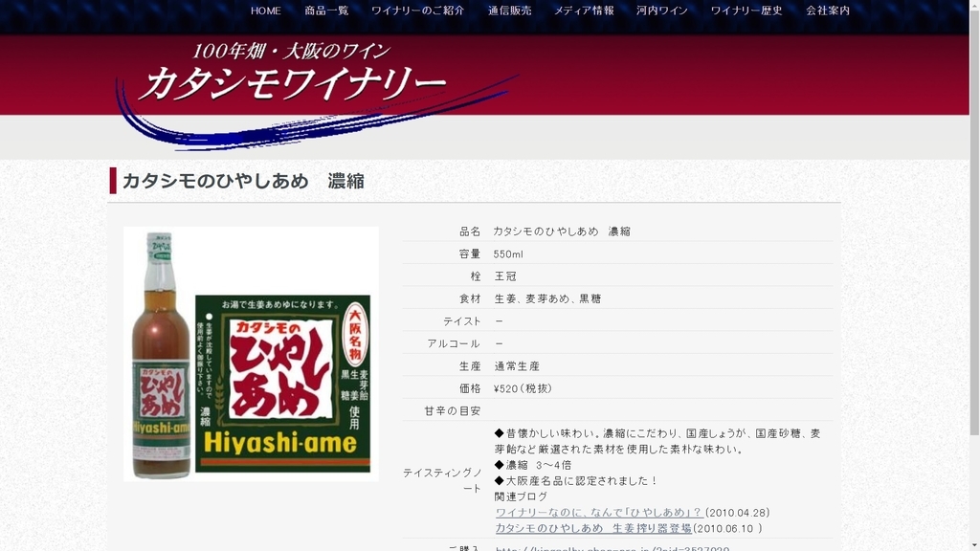The image size is (980, 551).
Task: Select the text 濃縮 3〜4倍
Action: coord(539,465)
